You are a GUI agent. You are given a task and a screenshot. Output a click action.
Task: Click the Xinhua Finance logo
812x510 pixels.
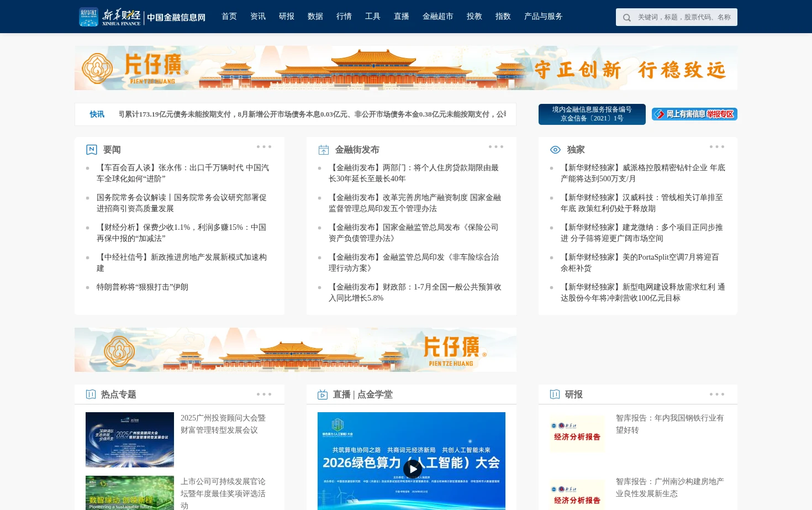point(142,17)
